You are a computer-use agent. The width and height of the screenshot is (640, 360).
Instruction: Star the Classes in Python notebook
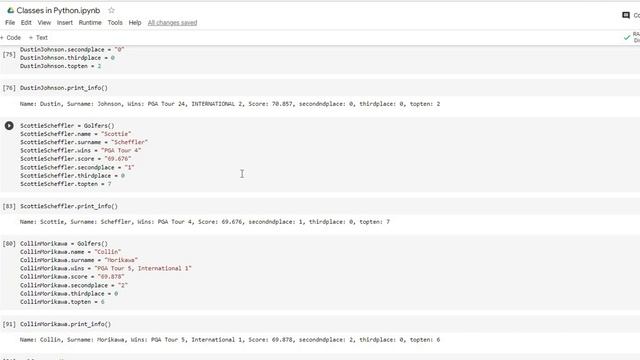pyautogui.click(x=111, y=11)
